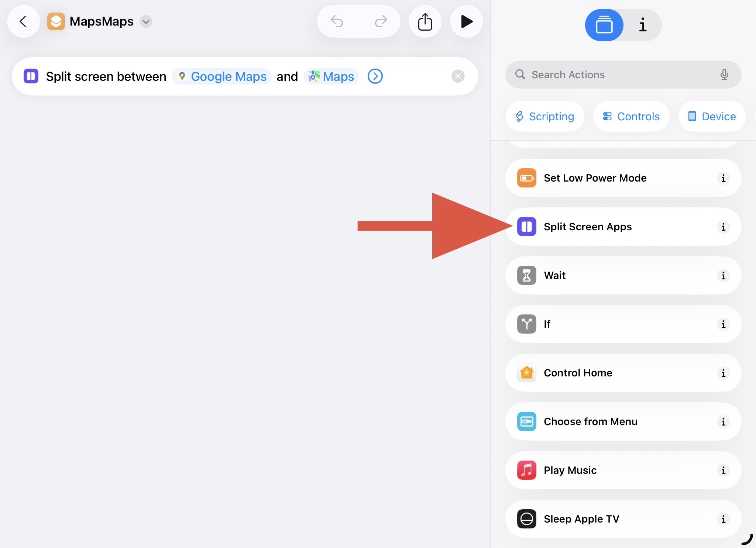Click the Sleep Apple TV icon

(x=527, y=519)
